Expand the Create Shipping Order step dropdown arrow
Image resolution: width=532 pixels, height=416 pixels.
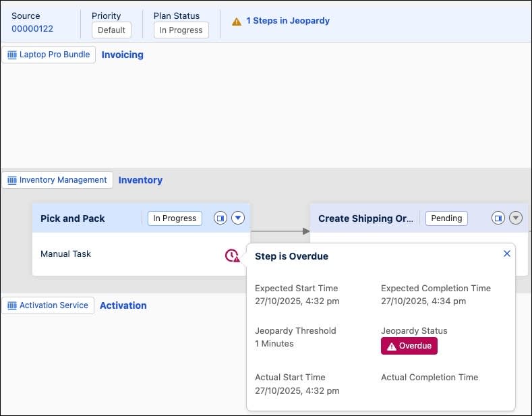tap(516, 218)
